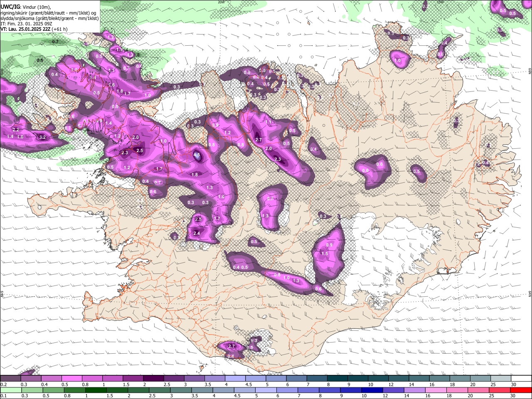Image resolution: width=532 pixels, height=399 pixels.
Task: Select the bright pink top-row swatch between 0.5 and 0.8
Action: [72, 379]
